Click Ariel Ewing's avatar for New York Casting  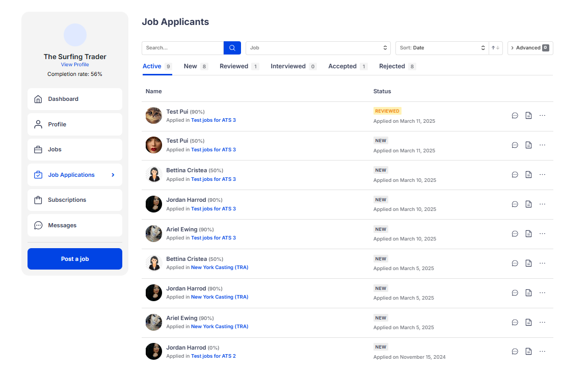(x=154, y=322)
